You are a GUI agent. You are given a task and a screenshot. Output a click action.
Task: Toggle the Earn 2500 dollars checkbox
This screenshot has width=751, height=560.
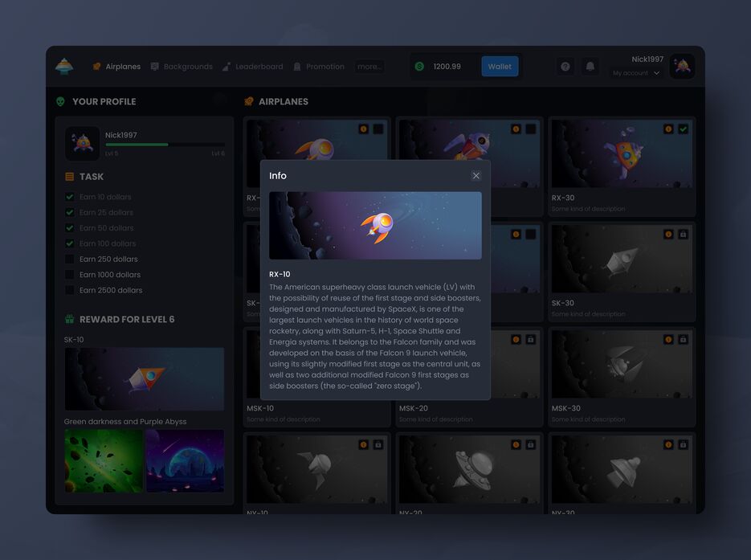pos(70,290)
